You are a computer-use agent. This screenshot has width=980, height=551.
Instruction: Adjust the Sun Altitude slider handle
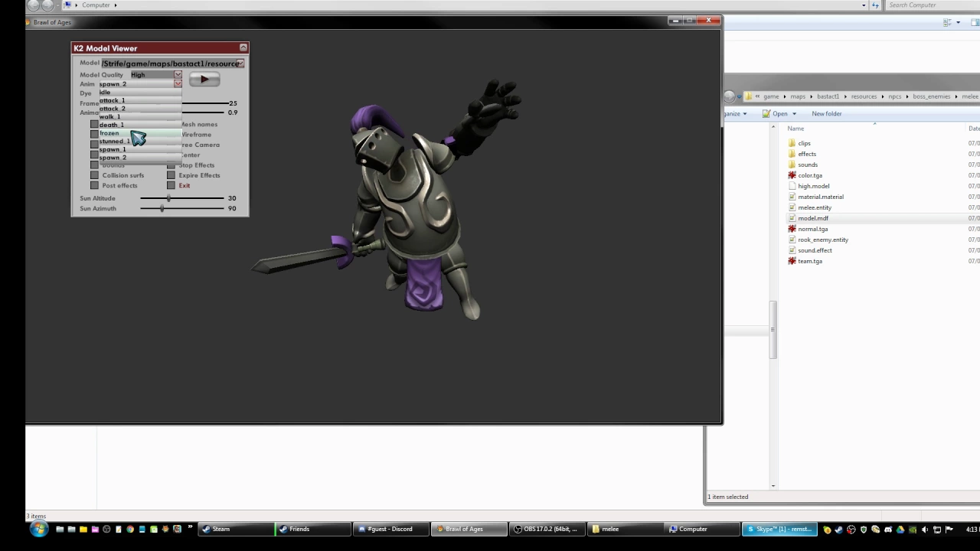click(x=168, y=198)
